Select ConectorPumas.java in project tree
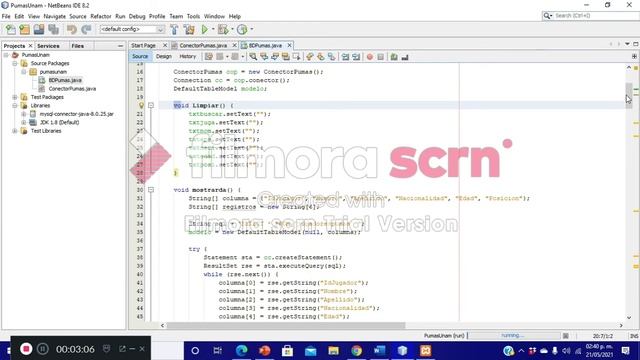Viewport: 640px width, 360px height. (x=72, y=89)
